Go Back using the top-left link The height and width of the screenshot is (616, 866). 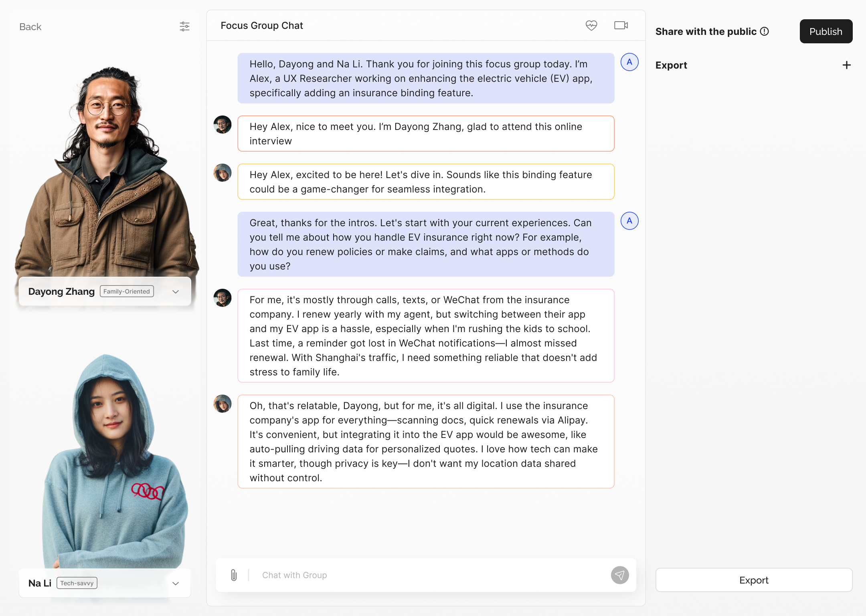click(30, 26)
